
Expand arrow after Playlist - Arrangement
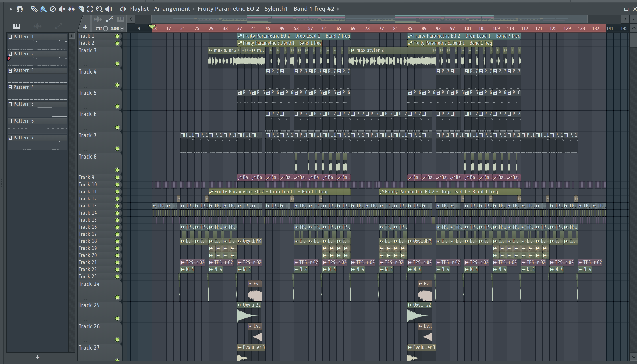(194, 9)
